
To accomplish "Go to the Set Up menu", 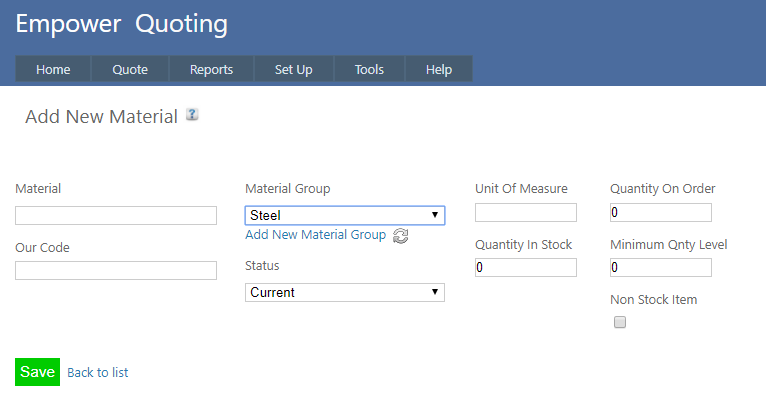I will pos(293,69).
